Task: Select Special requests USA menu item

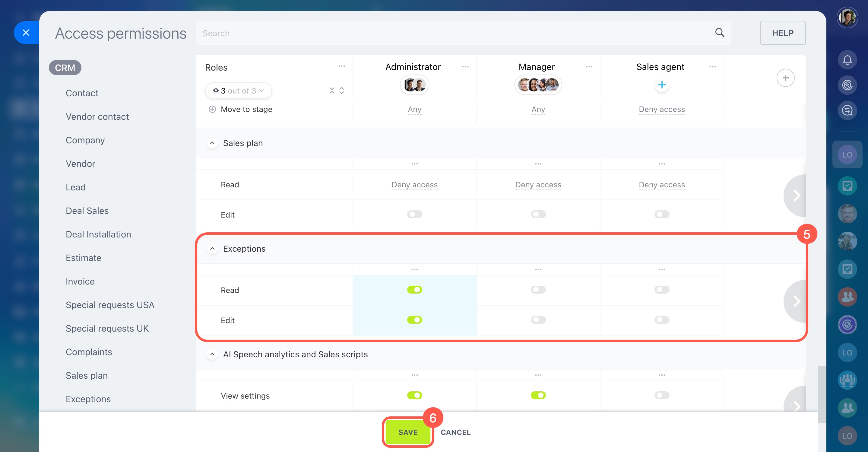Action: (110, 305)
